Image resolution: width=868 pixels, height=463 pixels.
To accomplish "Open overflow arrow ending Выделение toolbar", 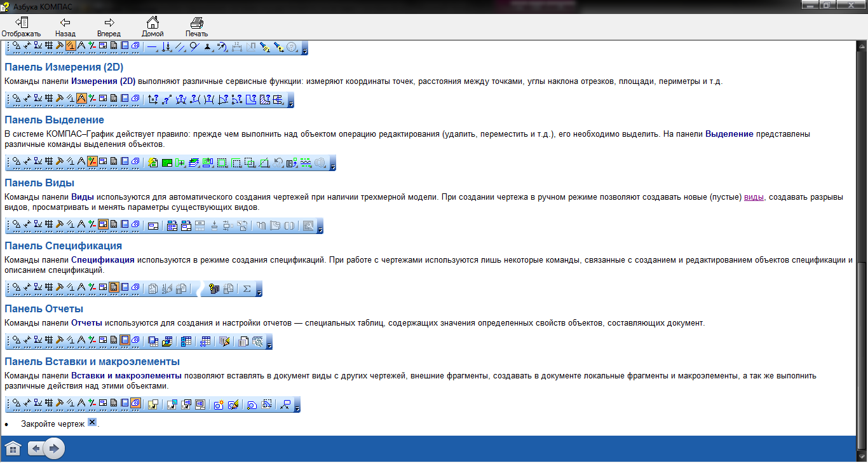I will point(332,163).
